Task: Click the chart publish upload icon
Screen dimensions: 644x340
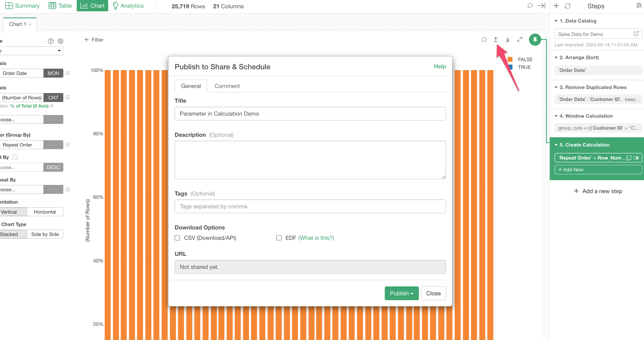Action: click(496, 40)
